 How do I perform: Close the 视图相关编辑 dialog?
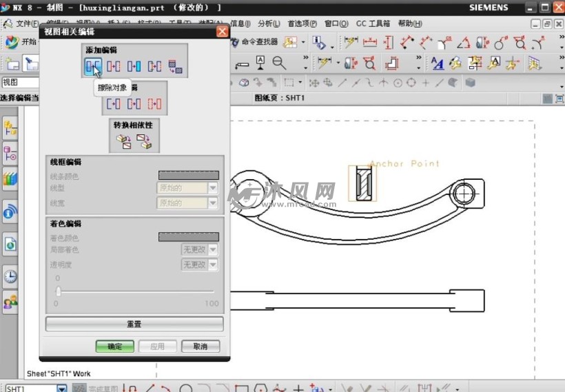pos(223,31)
